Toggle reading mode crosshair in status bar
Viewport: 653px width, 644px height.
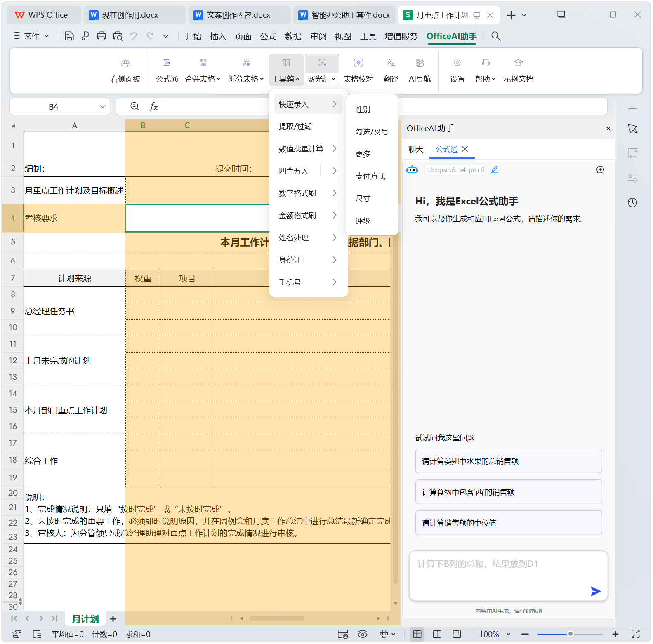[x=384, y=634]
